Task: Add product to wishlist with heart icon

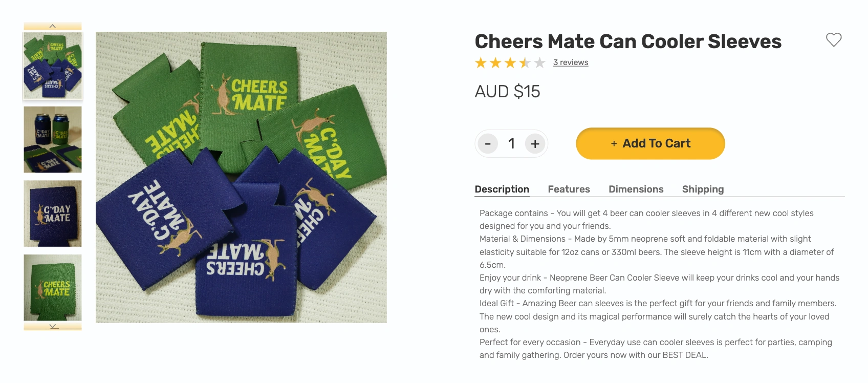Action: [x=834, y=40]
